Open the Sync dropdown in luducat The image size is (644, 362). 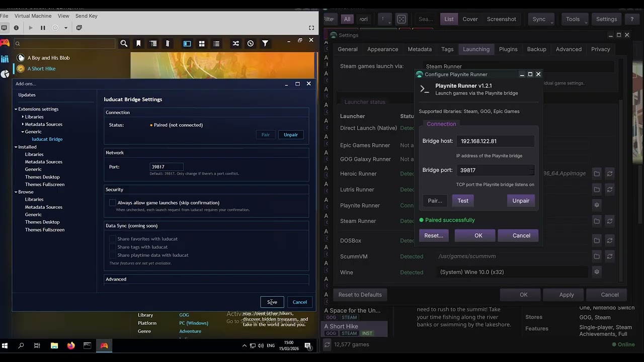pos(540,19)
